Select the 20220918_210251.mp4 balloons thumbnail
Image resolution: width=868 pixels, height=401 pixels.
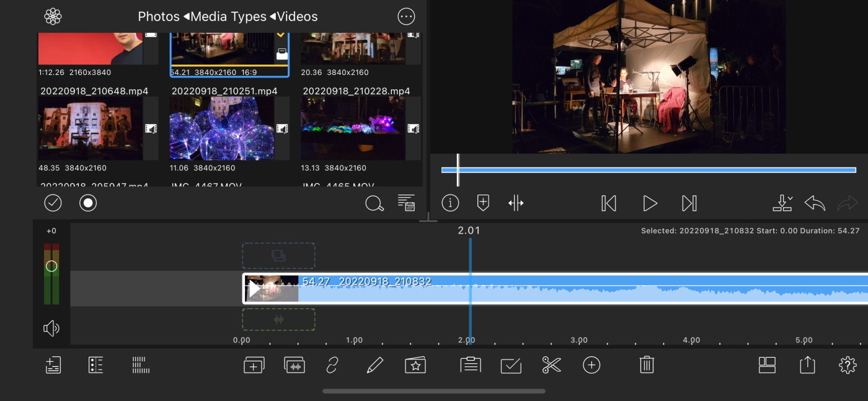click(221, 128)
